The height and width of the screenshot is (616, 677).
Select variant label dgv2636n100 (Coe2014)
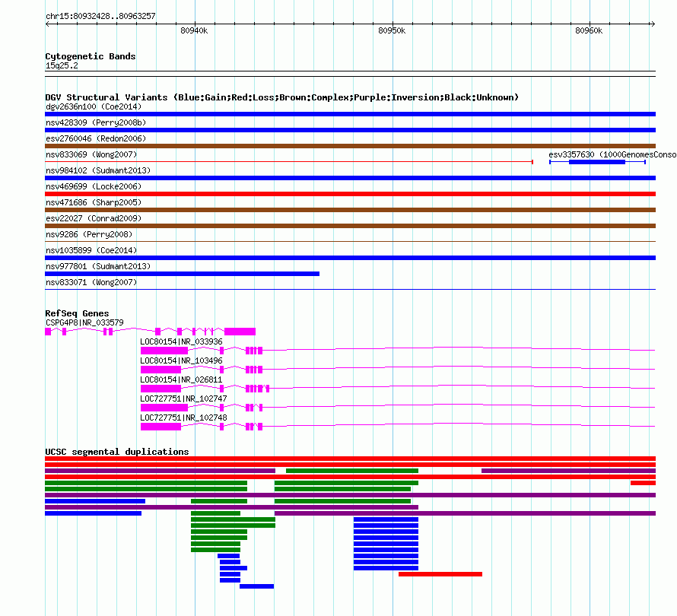coord(94,106)
